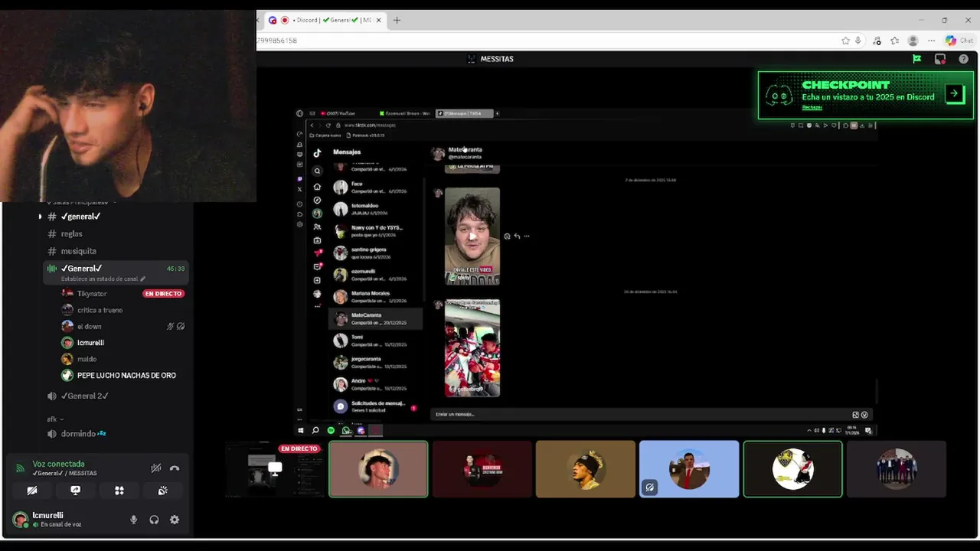Screen dimensions: 980x551
Task: Click the EN DIRECTO badge beside Tikynator
Action: tap(163, 294)
